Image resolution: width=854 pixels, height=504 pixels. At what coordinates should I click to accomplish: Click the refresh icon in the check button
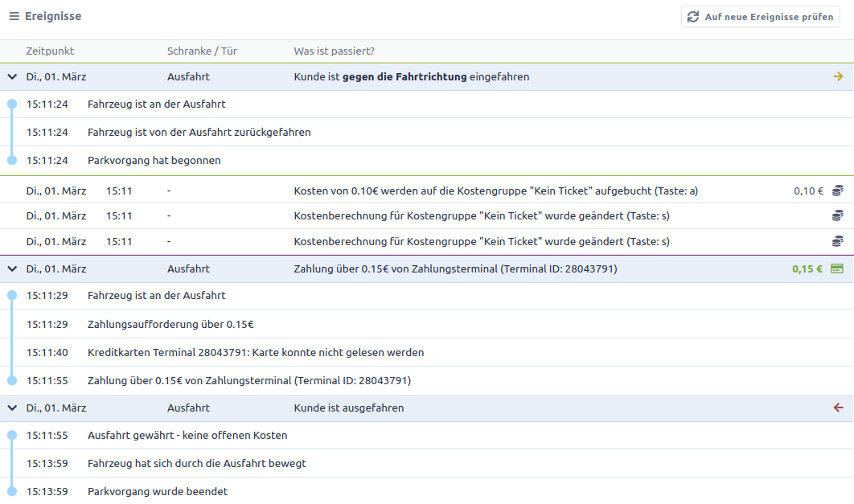click(x=693, y=17)
